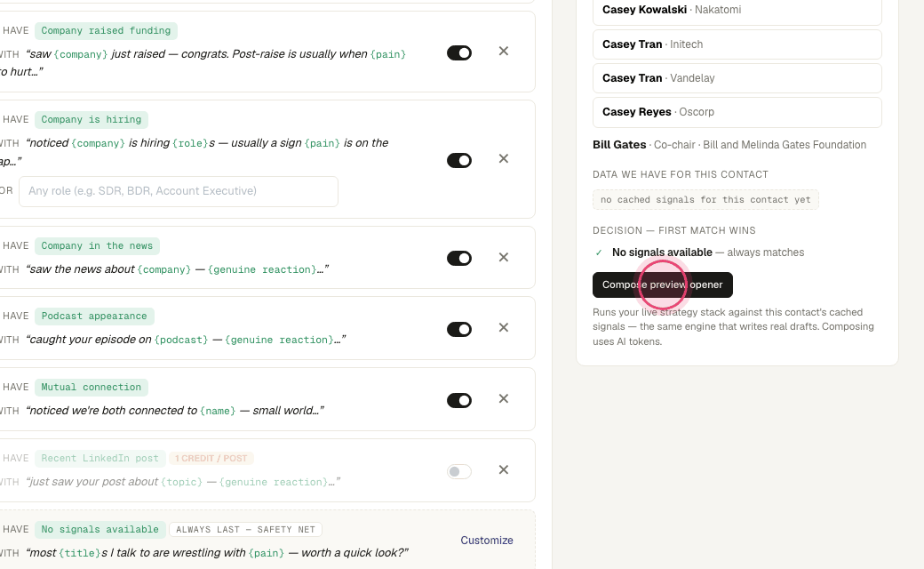Click the saw the news about template

[178, 269]
